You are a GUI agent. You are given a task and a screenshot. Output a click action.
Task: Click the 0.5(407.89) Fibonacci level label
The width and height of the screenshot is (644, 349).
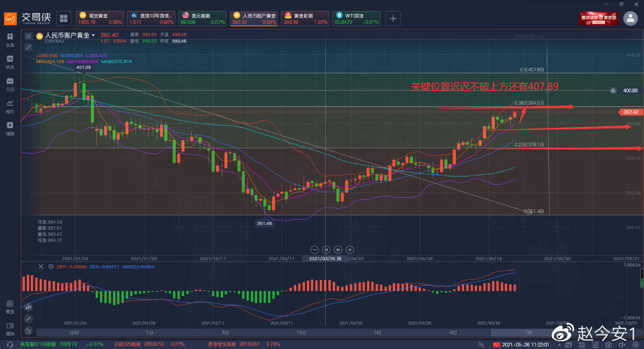tap(532, 70)
